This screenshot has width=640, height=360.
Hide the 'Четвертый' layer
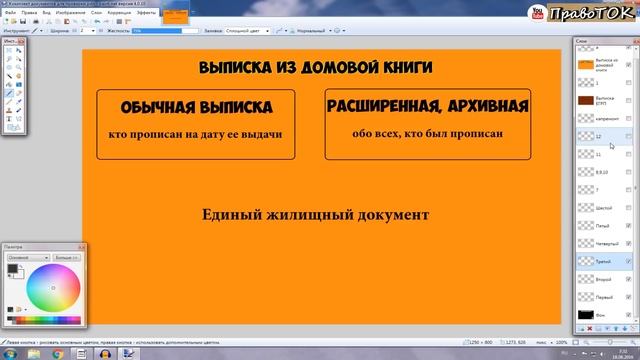pos(629,244)
